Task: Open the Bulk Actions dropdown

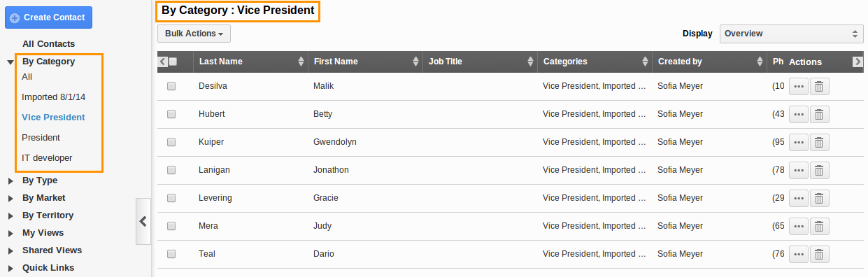Action: [194, 34]
